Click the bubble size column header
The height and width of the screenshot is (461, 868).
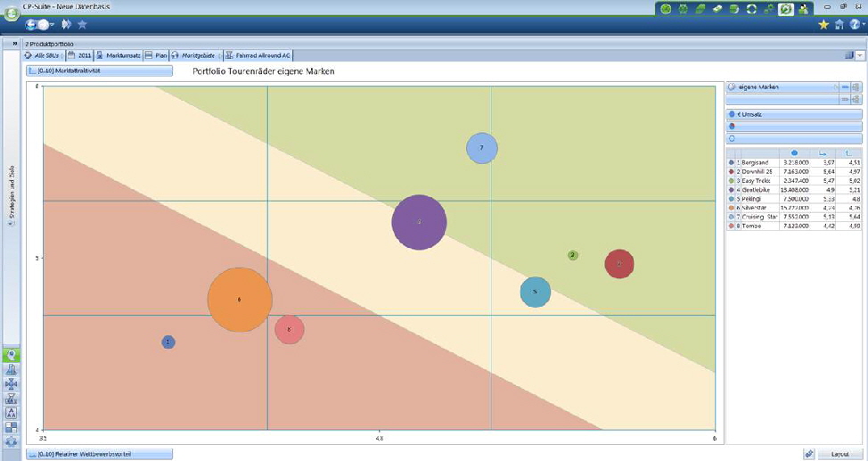(x=794, y=153)
